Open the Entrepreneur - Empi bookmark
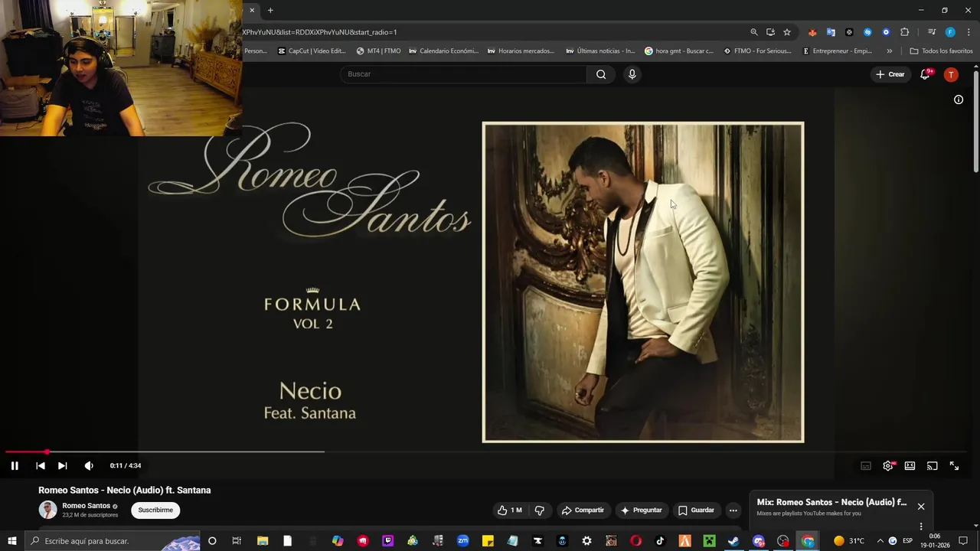 838,51
